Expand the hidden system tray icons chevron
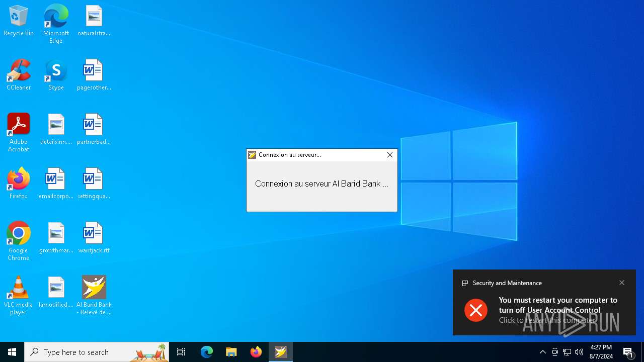This screenshot has height=362, width=644. [x=542, y=352]
